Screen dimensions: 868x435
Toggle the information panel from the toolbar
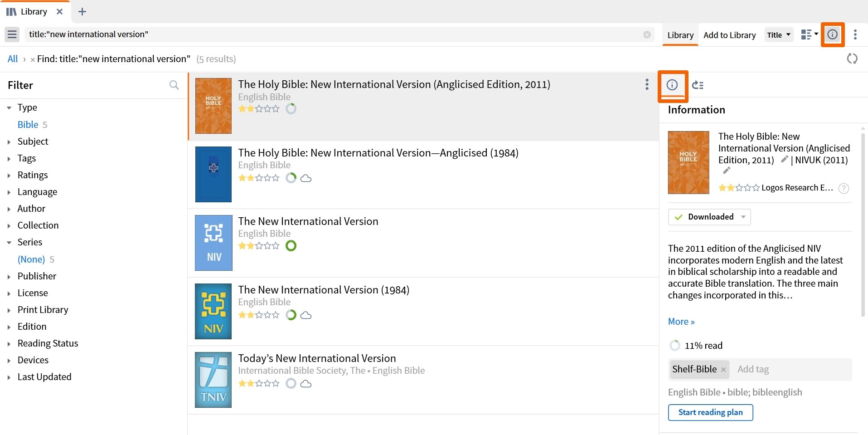click(832, 34)
